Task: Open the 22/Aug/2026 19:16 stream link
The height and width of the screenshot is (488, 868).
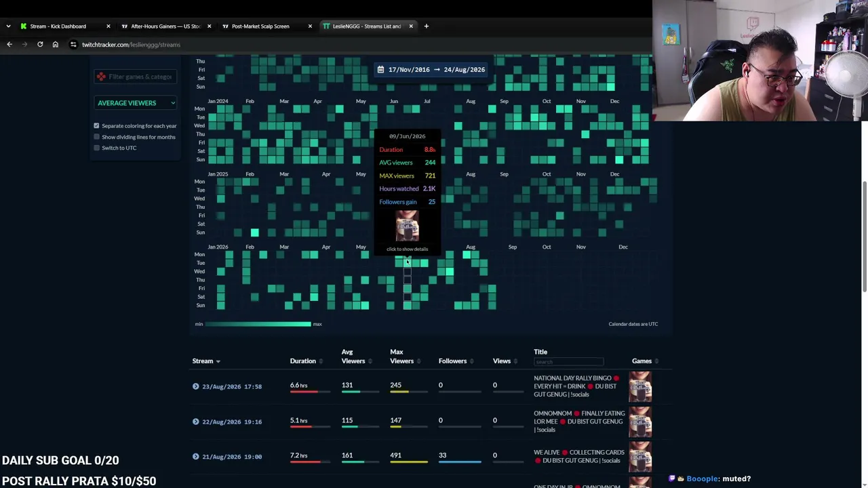Action: pyautogui.click(x=232, y=422)
